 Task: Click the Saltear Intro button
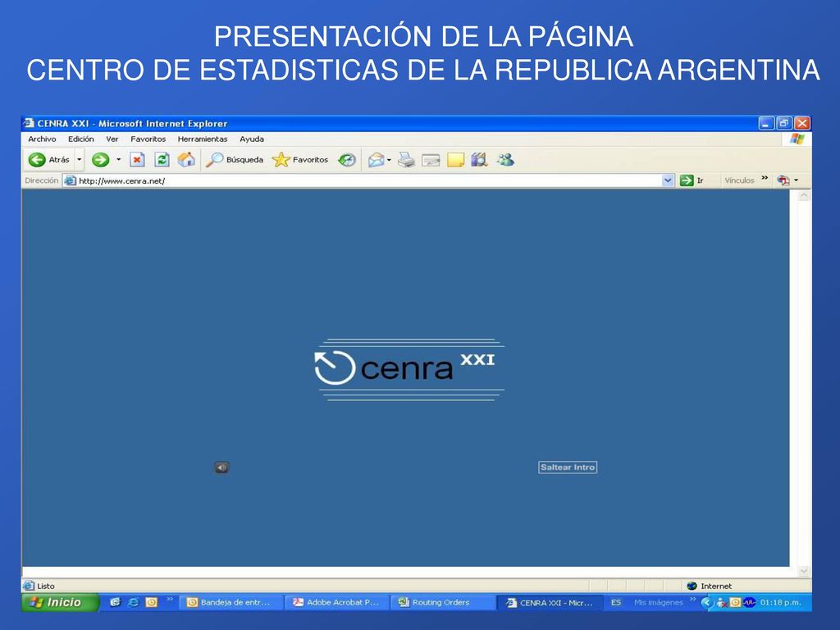pyautogui.click(x=568, y=467)
